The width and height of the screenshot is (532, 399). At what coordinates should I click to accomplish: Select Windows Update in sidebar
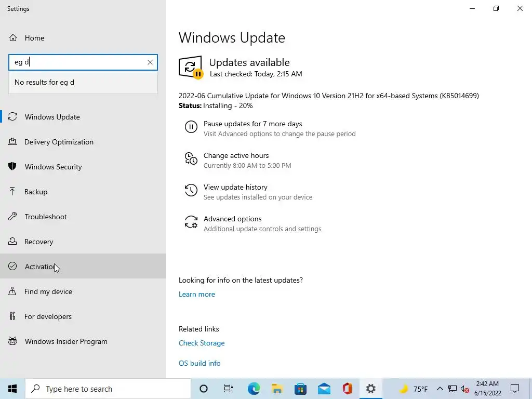pyautogui.click(x=83, y=117)
